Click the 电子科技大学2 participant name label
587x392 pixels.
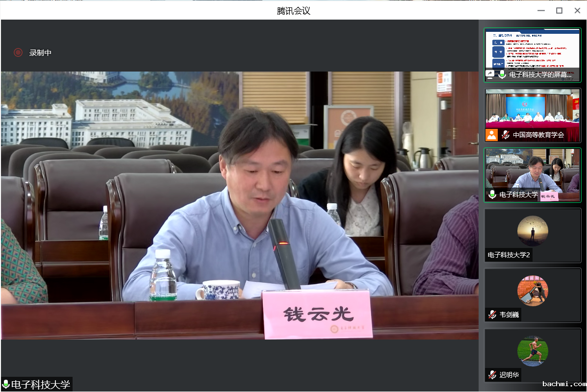coord(509,255)
